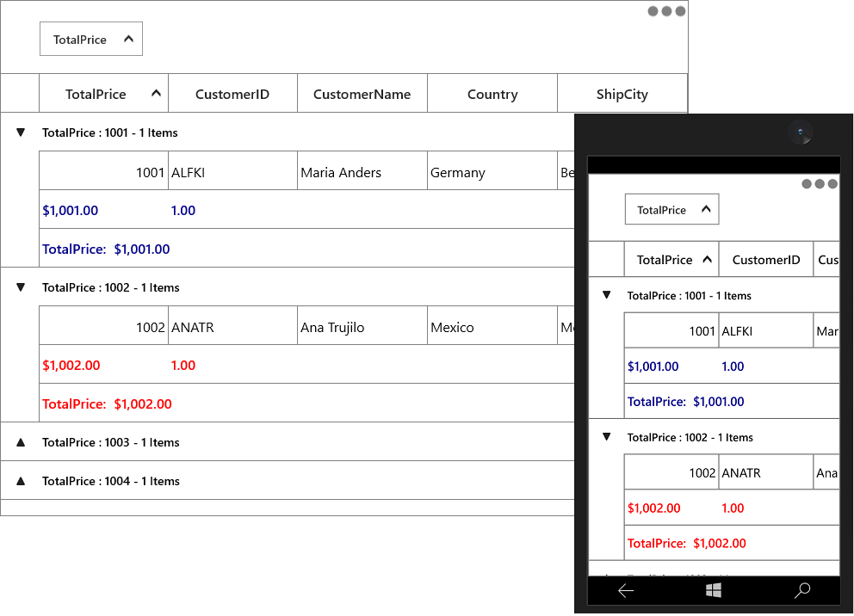854x616 pixels.
Task: Select desktop TotalPrice cell '1001'
Action: click(x=103, y=172)
